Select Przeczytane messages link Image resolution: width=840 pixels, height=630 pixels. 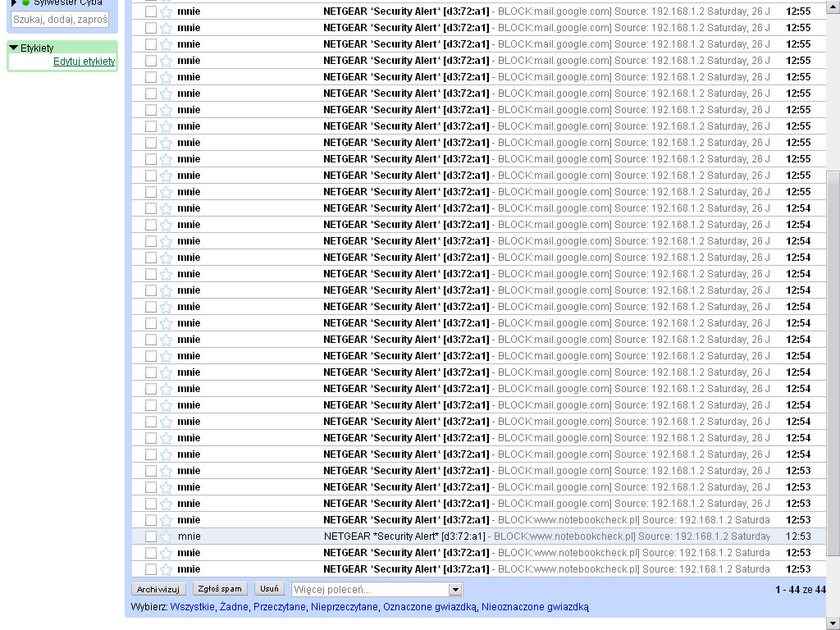279,607
